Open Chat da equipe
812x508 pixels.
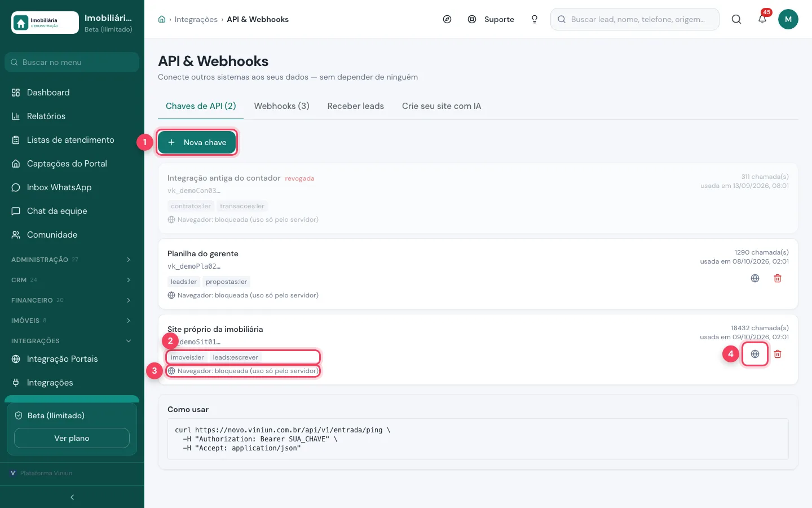click(x=72, y=211)
